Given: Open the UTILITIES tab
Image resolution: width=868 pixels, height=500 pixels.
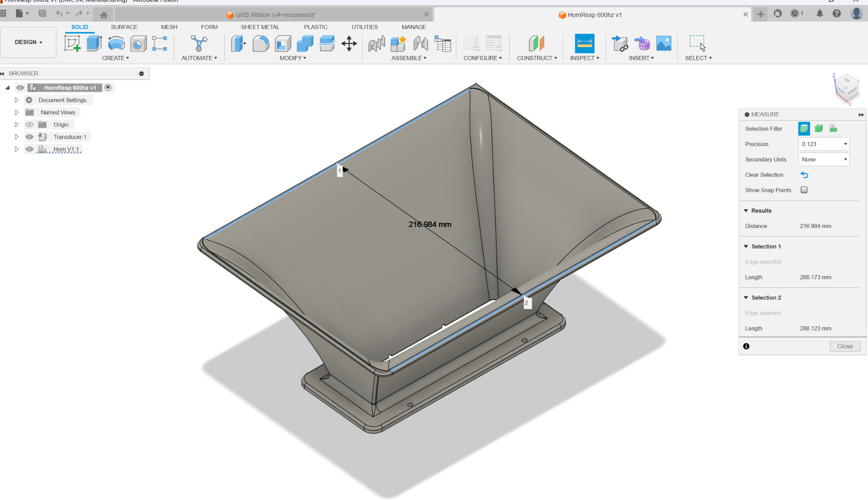Looking at the screenshot, I should click(x=364, y=27).
